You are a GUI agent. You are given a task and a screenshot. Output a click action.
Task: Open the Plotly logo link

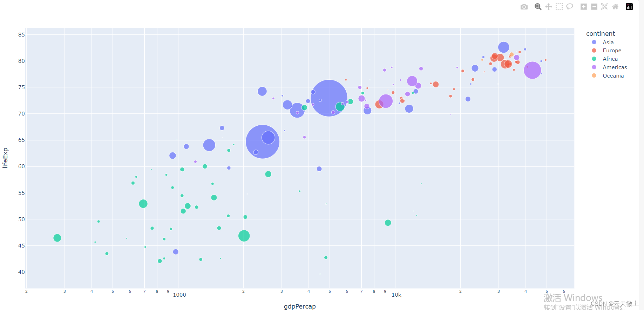click(629, 7)
